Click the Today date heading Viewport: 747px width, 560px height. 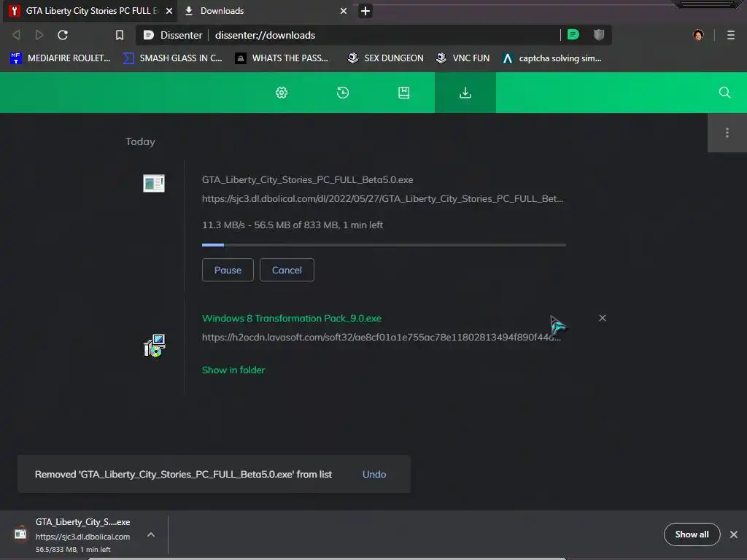click(x=140, y=141)
